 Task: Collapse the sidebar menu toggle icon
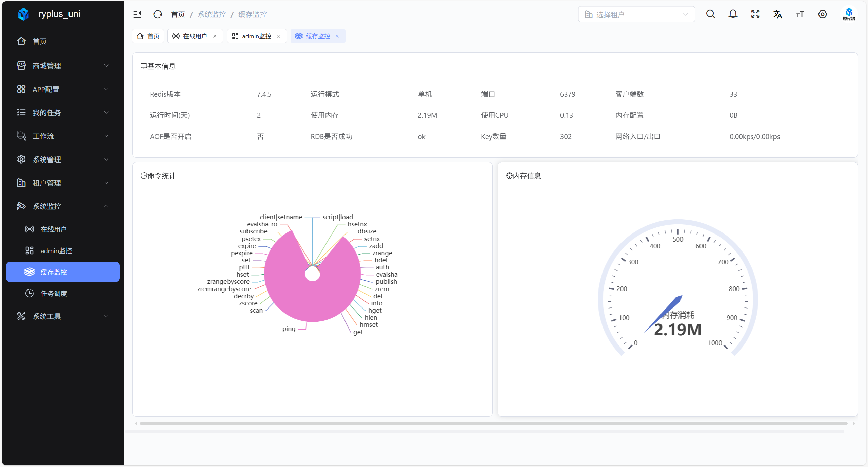[x=137, y=14]
